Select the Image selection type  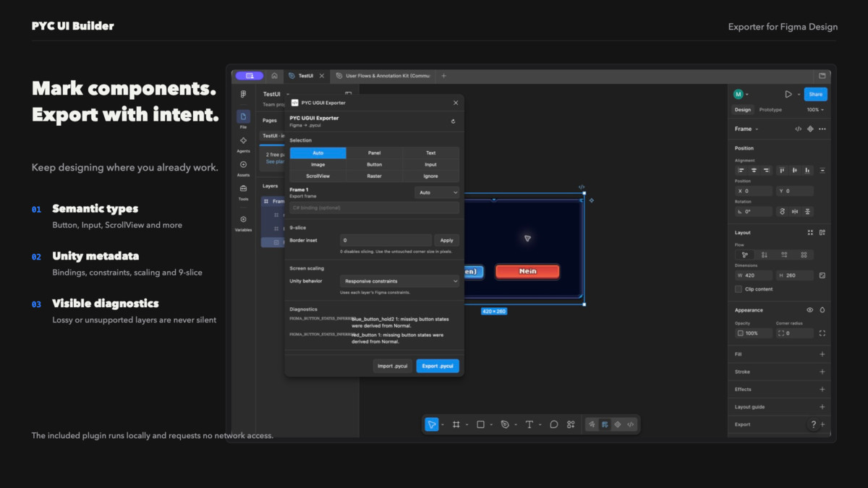pyautogui.click(x=318, y=165)
